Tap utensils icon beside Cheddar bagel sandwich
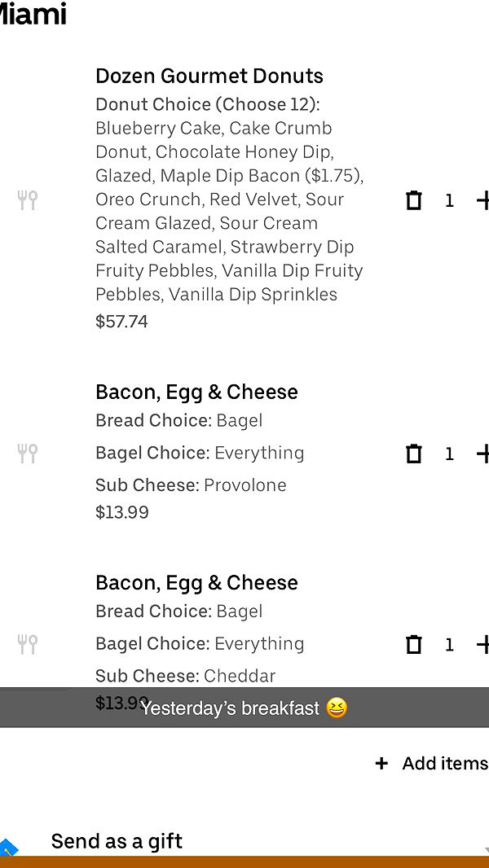The width and height of the screenshot is (489, 868). (28, 645)
